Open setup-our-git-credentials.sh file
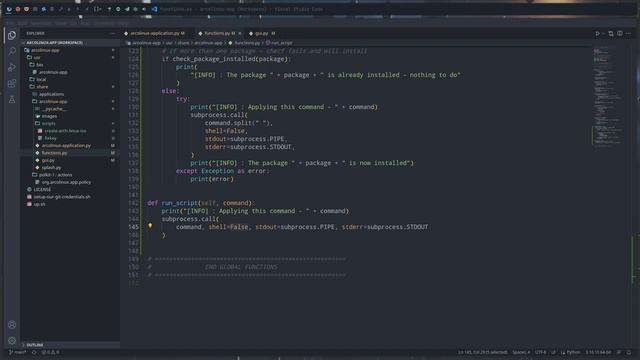This screenshot has height=360, width=640. click(x=71, y=197)
